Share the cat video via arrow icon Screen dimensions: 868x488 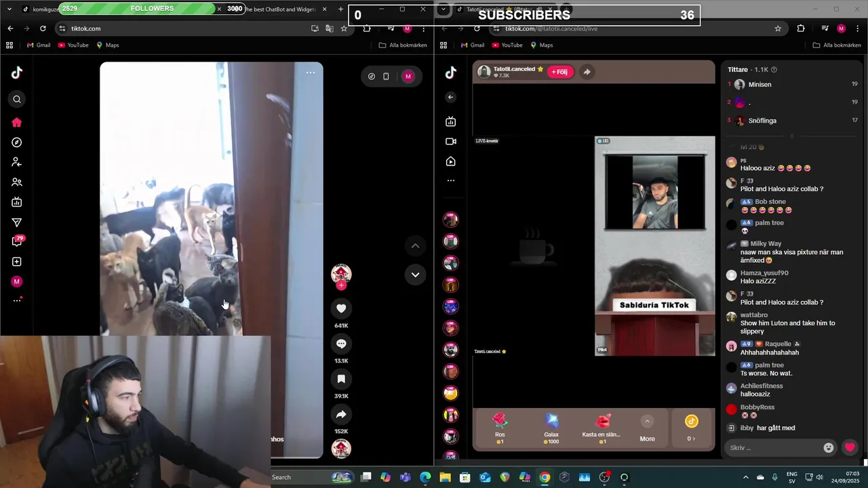point(341,414)
